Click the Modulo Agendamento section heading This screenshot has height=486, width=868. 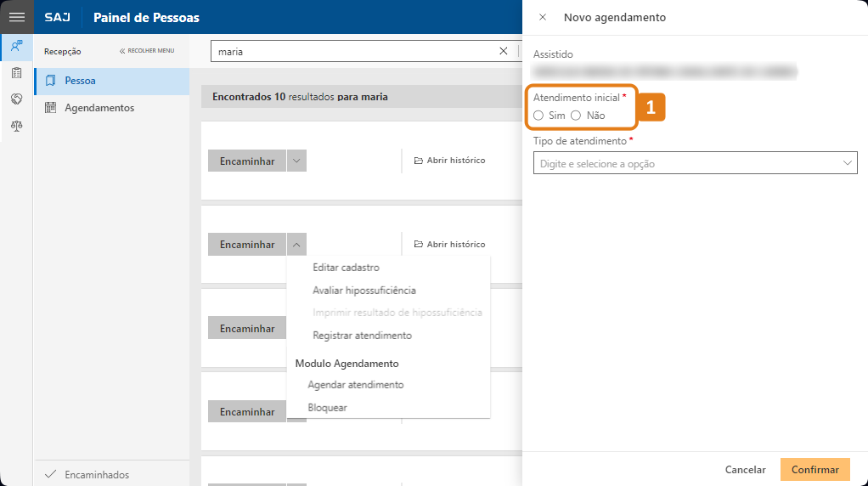point(347,363)
